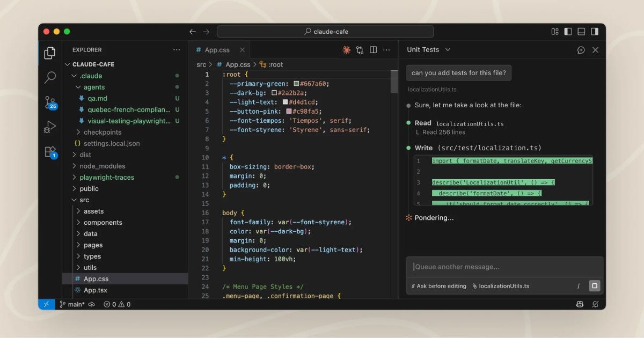Toggle the secondary side bar visibility
The height and width of the screenshot is (338, 644).
(x=595, y=32)
